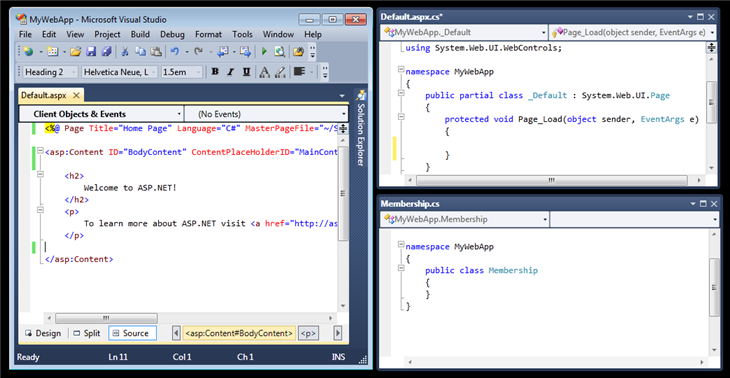Open the Helvetica Neue font dropdown
The height and width of the screenshot is (378, 730).
pos(121,72)
